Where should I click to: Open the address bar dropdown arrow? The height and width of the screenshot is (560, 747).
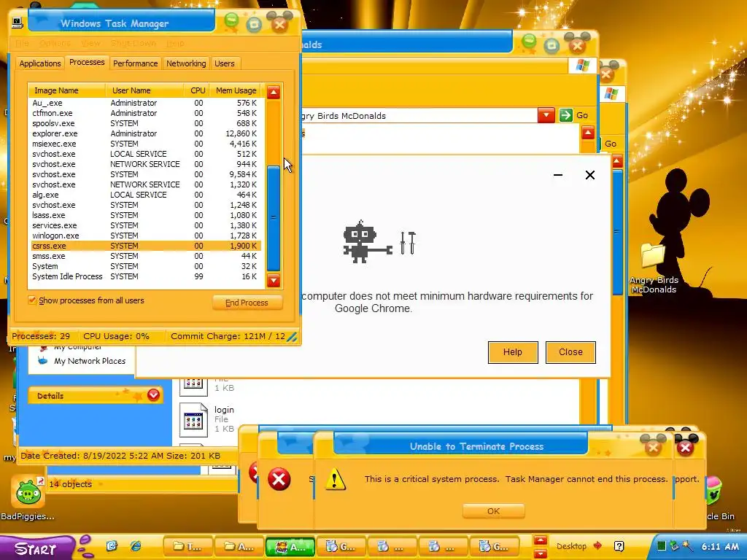(546, 115)
